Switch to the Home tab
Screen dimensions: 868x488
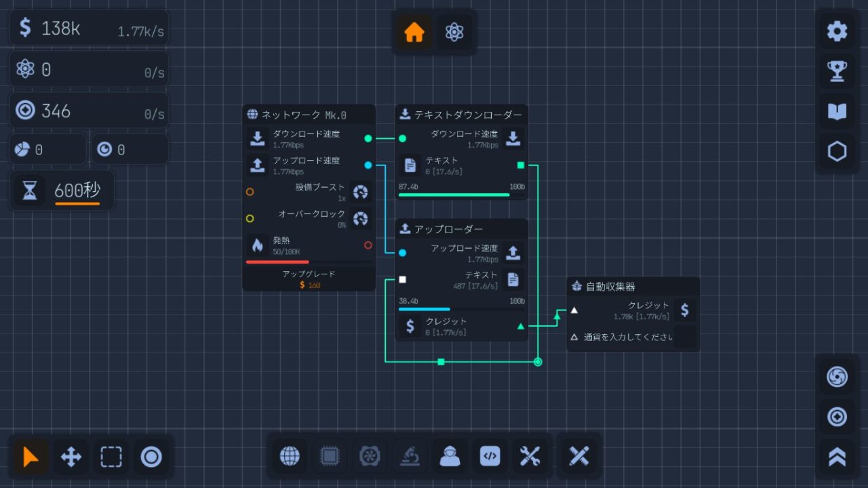pyautogui.click(x=414, y=32)
